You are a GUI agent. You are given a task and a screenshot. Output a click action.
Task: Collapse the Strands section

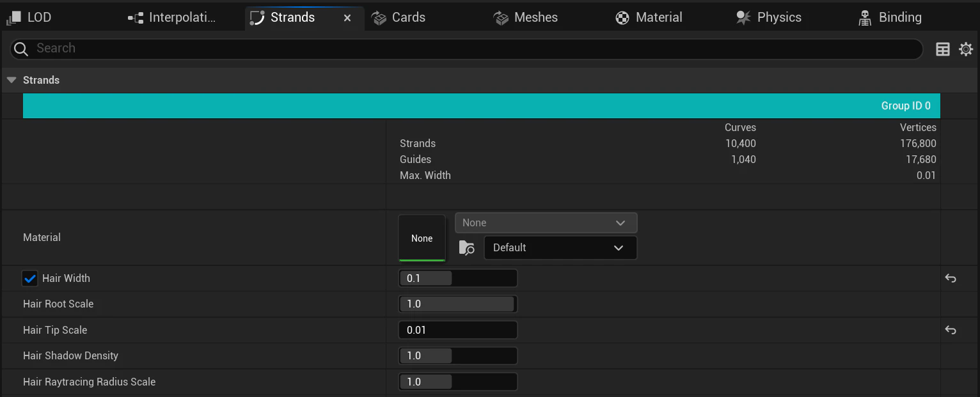tap(12, 81)
